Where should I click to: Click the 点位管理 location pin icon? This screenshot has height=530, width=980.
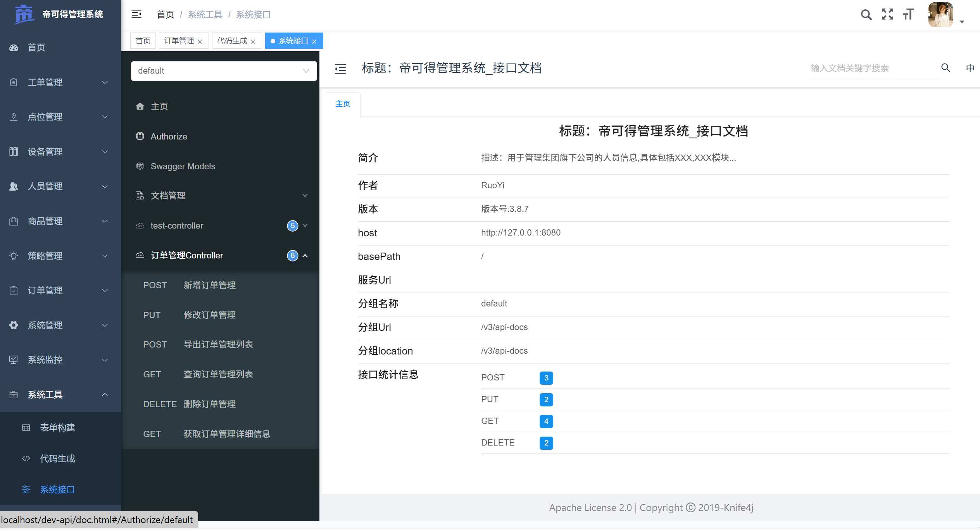click(x=14, y=117)
